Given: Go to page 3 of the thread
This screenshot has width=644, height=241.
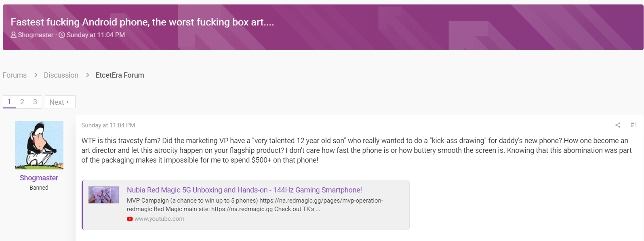Looking at the screenshot, I should click(35, 102).
